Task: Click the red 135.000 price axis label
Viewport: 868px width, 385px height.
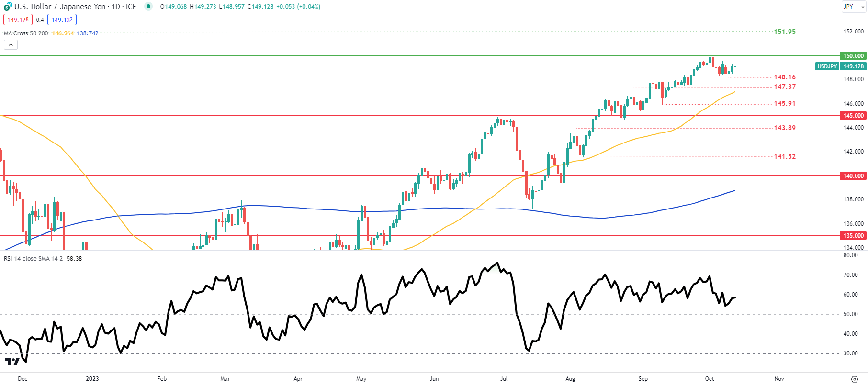Action: 853,236
